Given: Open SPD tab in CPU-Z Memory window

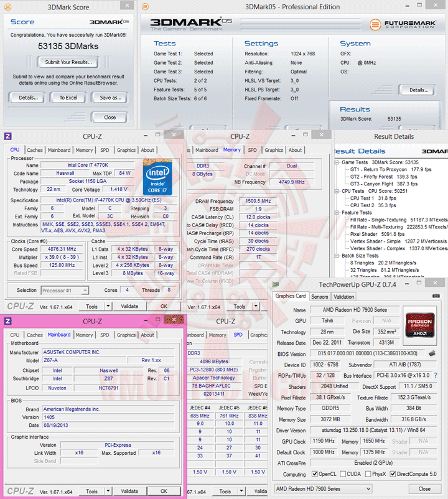Looking at the screenshot, I should click(253, 150).
